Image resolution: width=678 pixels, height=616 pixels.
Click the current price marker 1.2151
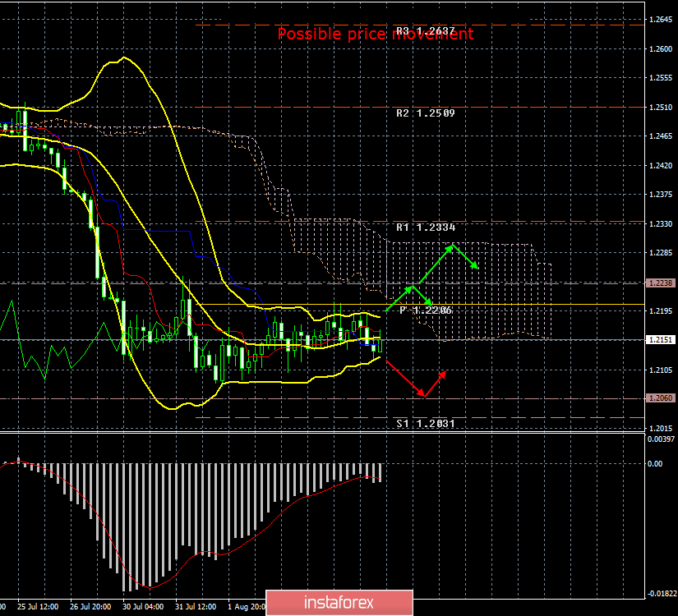[x=662, y=339]
